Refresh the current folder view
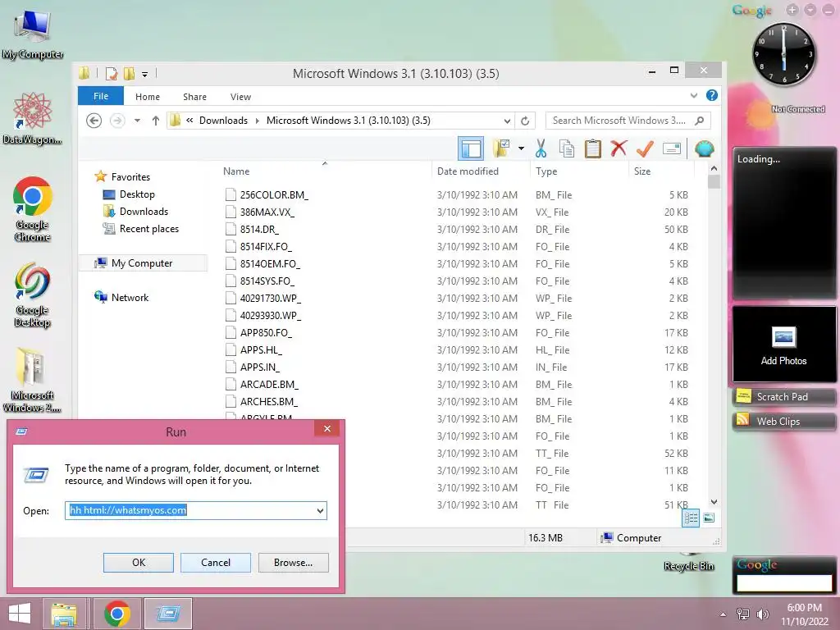The height and width of the screenshot is (630, 840). point(525,121)
